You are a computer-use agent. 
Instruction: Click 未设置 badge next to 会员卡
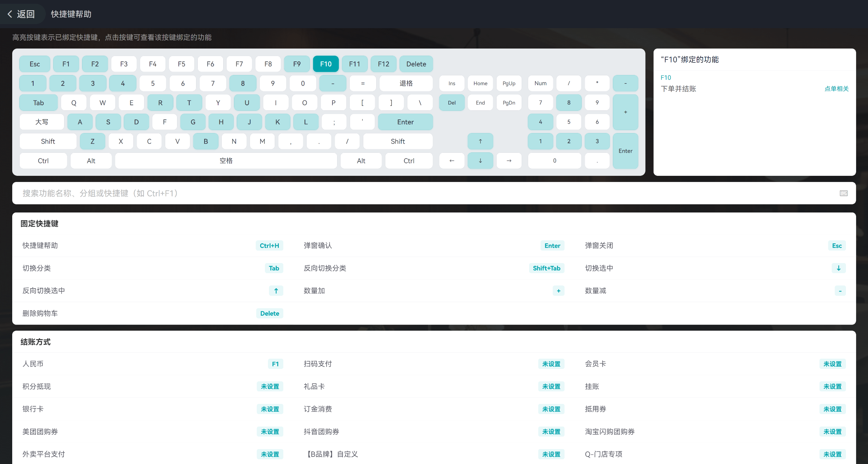pos(832,364)
